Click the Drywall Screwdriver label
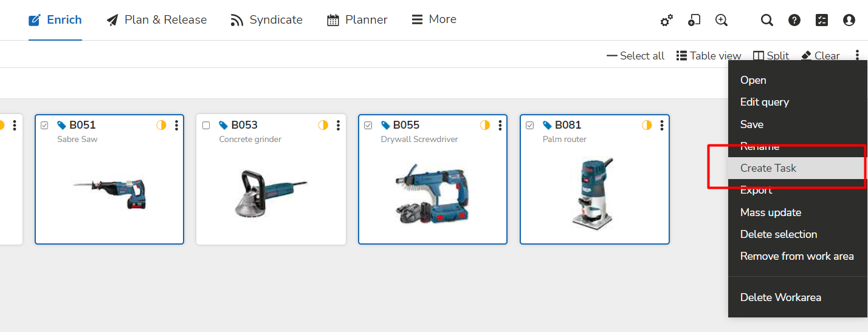 coord(419,140)
